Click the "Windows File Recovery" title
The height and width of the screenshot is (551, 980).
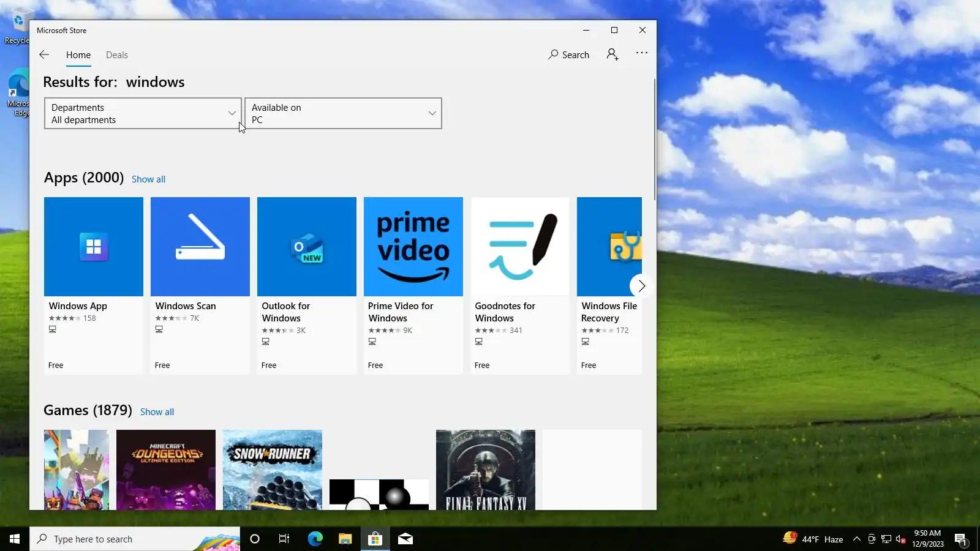[x=609, y=312]
